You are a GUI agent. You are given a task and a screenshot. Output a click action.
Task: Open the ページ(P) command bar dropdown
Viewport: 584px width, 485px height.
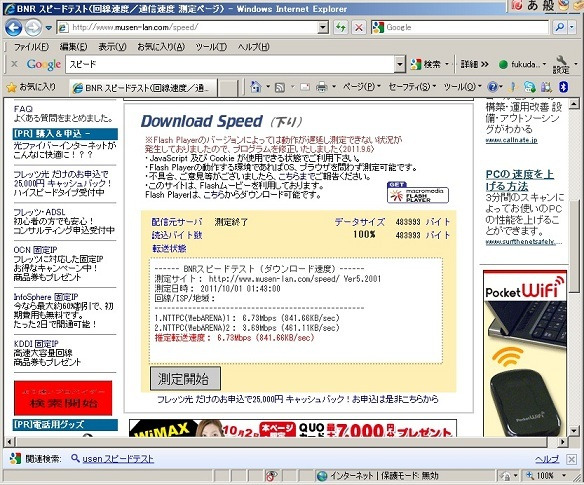point(361,87)
